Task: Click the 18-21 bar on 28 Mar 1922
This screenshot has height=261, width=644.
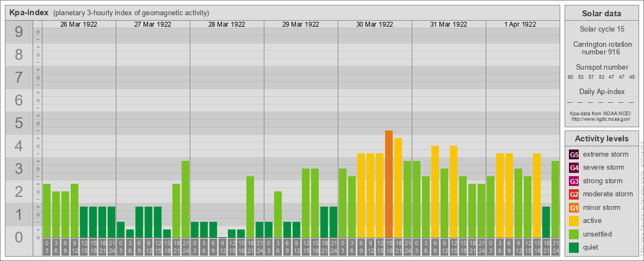Action: click(x=250, y=207)
